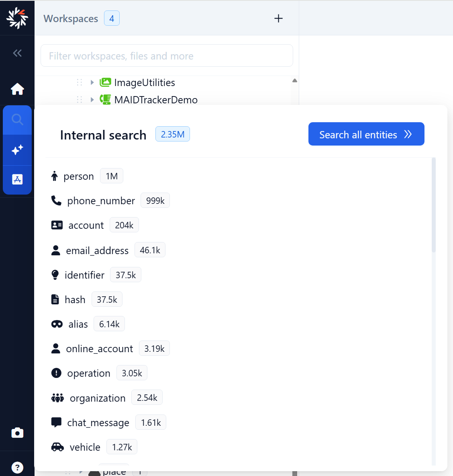The width and height of the screenshot is (453, 476).
Task: Click the application logo at top left
Action: 17,18
